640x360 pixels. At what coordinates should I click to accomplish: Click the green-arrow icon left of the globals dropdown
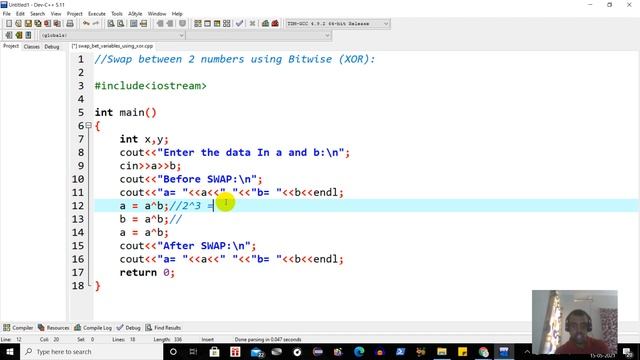18,35
